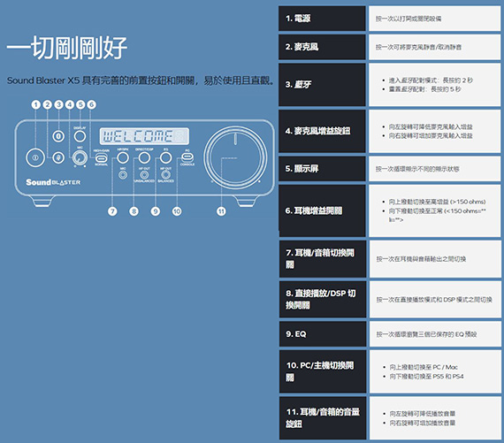Toggle the HIGH-GAIN / NORMAL switch
Image resolution: width=504 pixels, height=443 pixels.
coord(102,158)
